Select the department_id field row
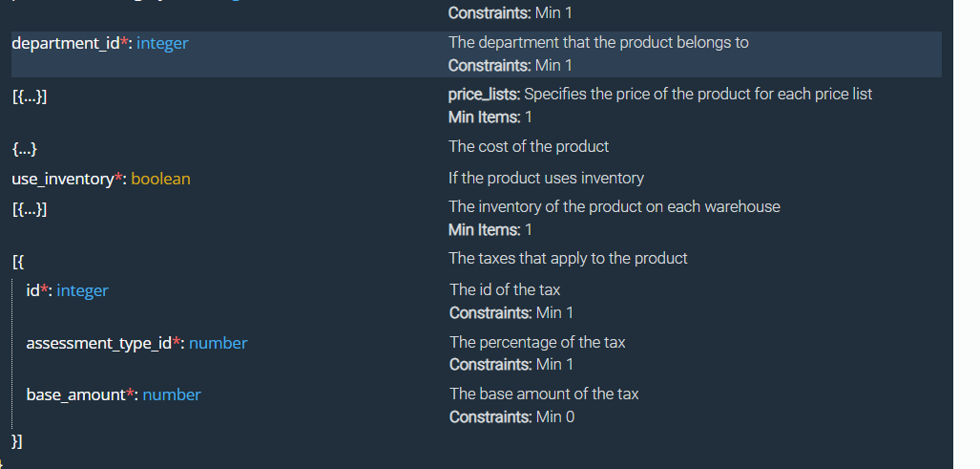The width and height of the screenshot is (980, 469). [476, 54]
